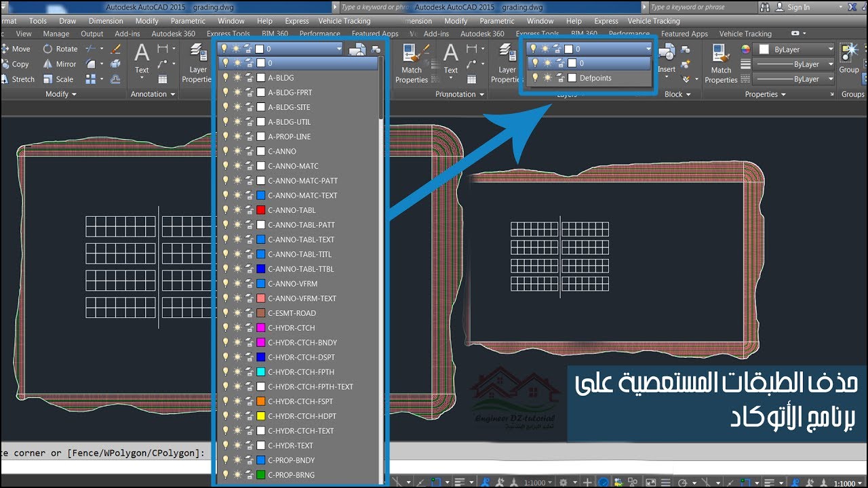This screenshot has height=488, width=868.
Task: Collapse the right window layer dropdown
Action: pyautogui.click(x=648, y=49)
